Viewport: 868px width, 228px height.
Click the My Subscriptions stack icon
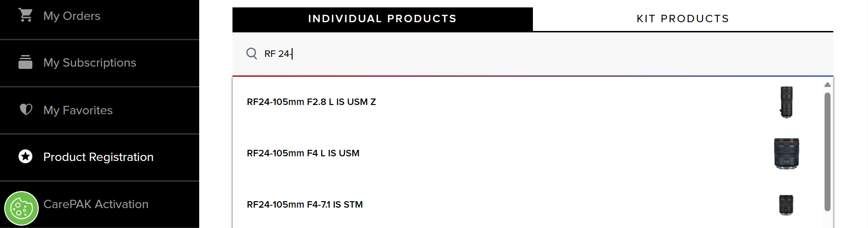click(25, 62)
